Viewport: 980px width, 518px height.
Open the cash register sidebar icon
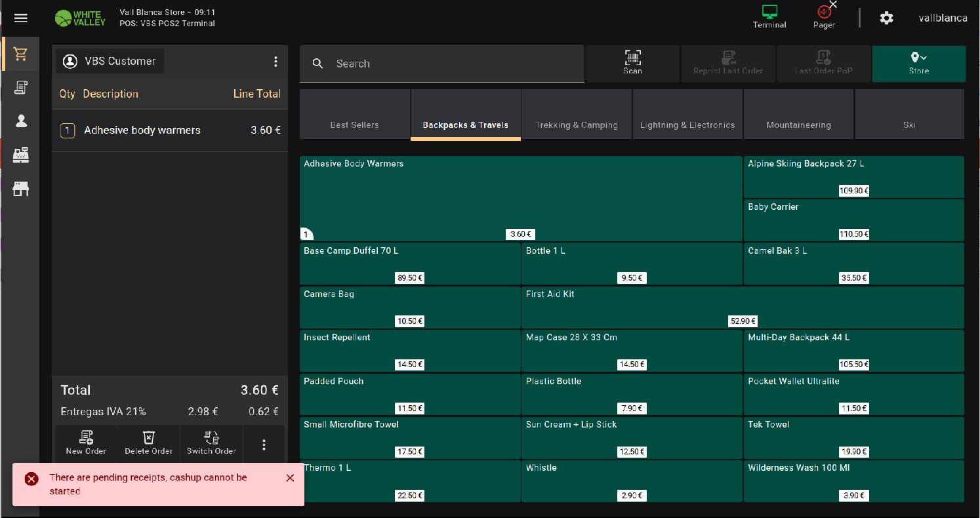21,155
